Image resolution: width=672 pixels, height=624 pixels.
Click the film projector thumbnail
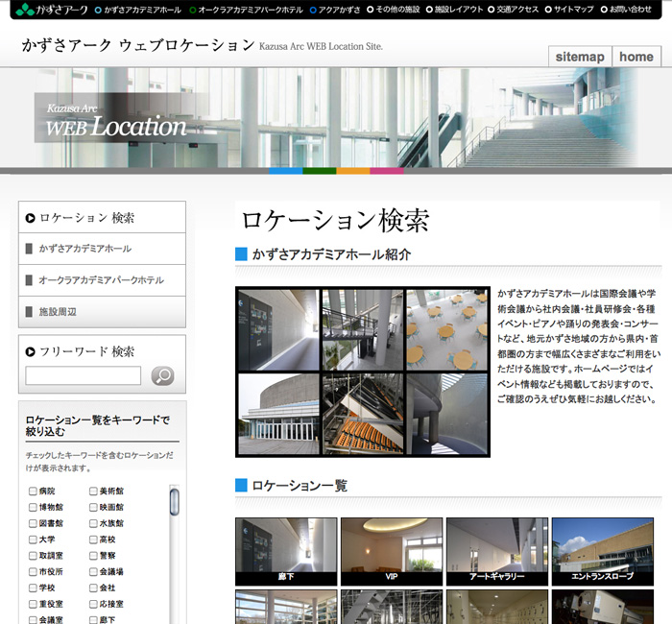[x=603, y=607]
